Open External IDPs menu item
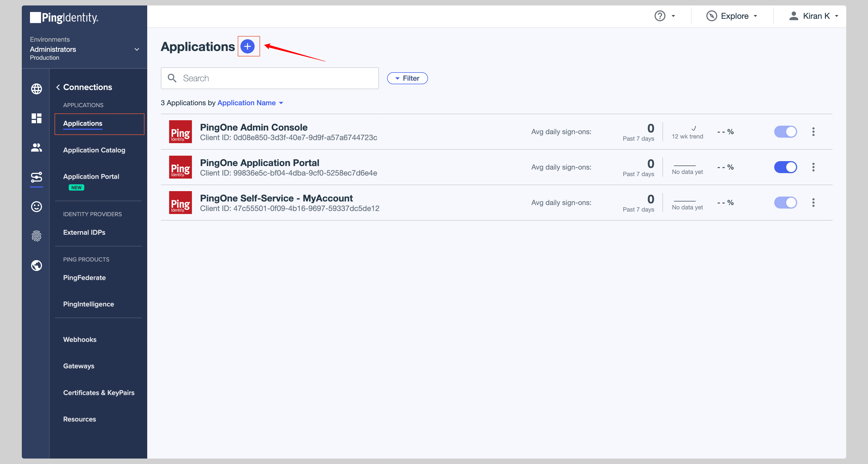This screenshot has width=868, height=464. pos(84,232)
